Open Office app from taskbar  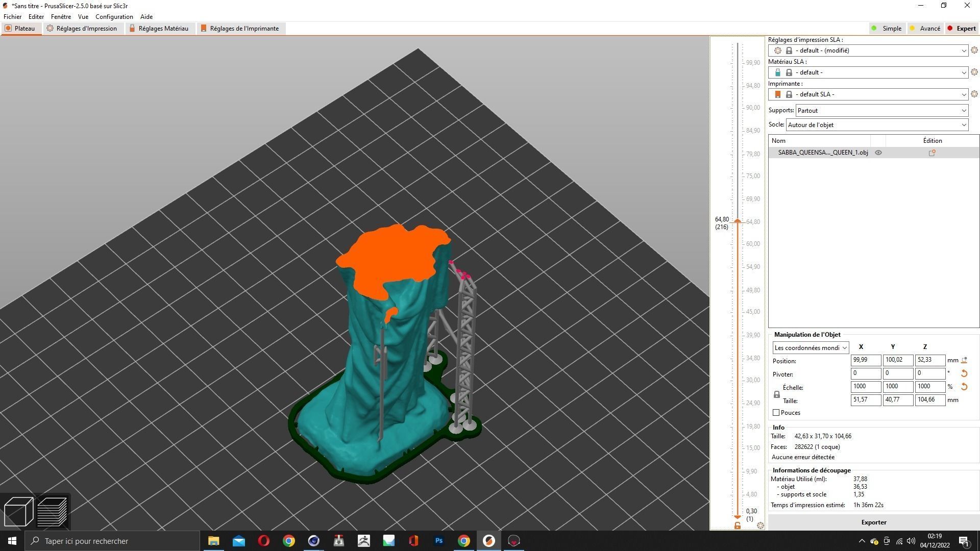click(413, 541)
